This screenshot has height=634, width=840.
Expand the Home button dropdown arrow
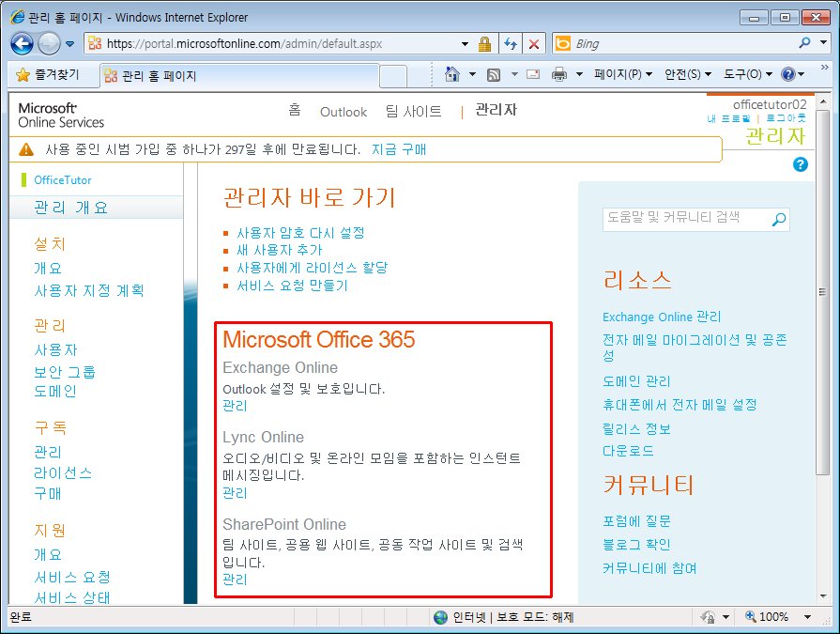coord(472,74)
